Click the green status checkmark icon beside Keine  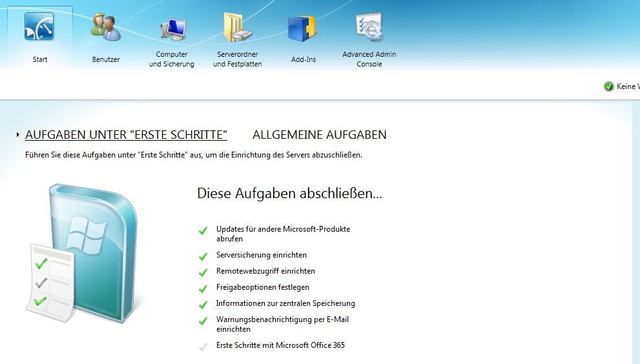click(x=608, y=86)
